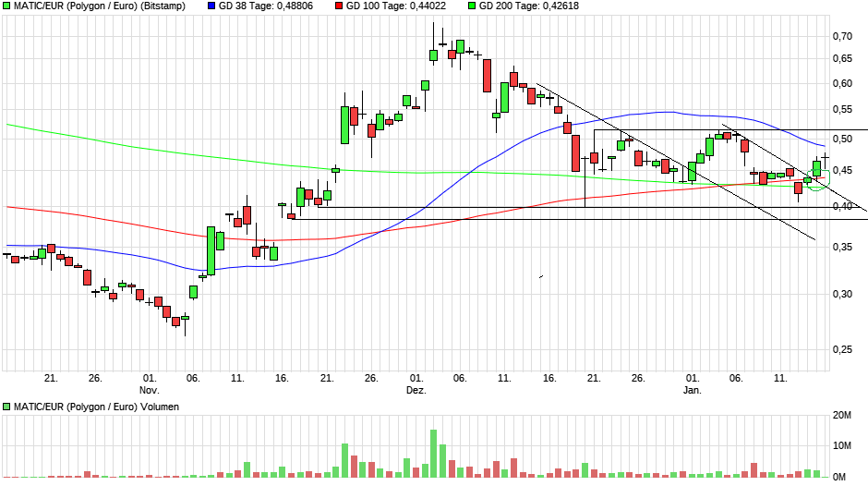868x486 pixels.
Task: Click the 0,25 price axis label
Action: click(842, 349)
